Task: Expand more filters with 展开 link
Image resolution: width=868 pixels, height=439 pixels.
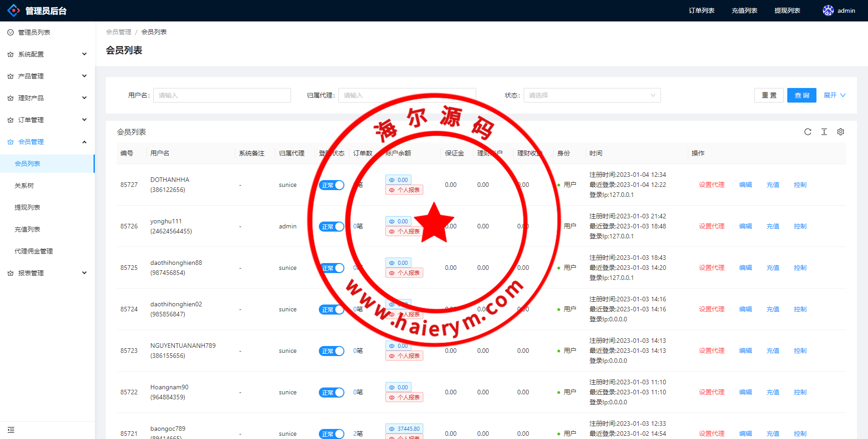Action: click(x=834, y=95)
